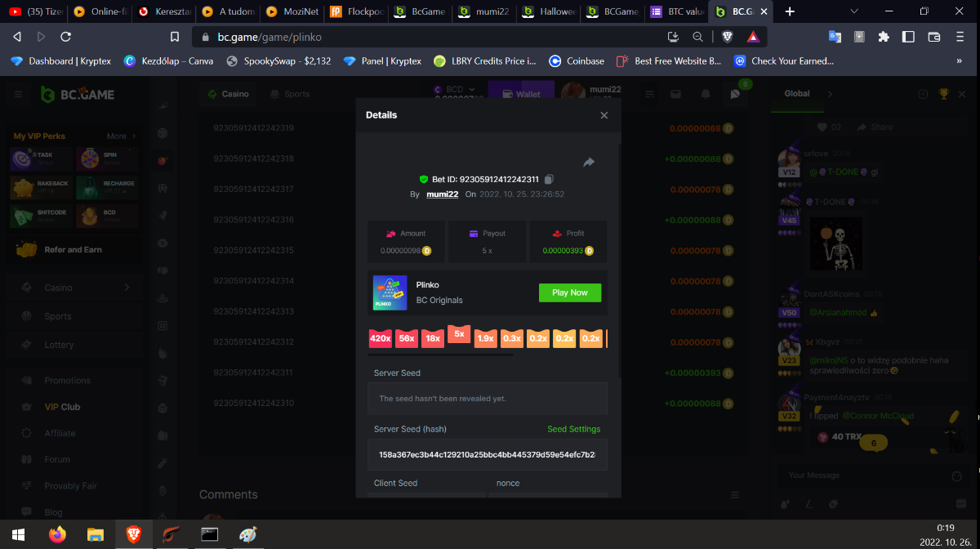Viewport: 980px width, 549px height.
Task: Select the 420x multiplier swatch
Action: pos(380,338)
